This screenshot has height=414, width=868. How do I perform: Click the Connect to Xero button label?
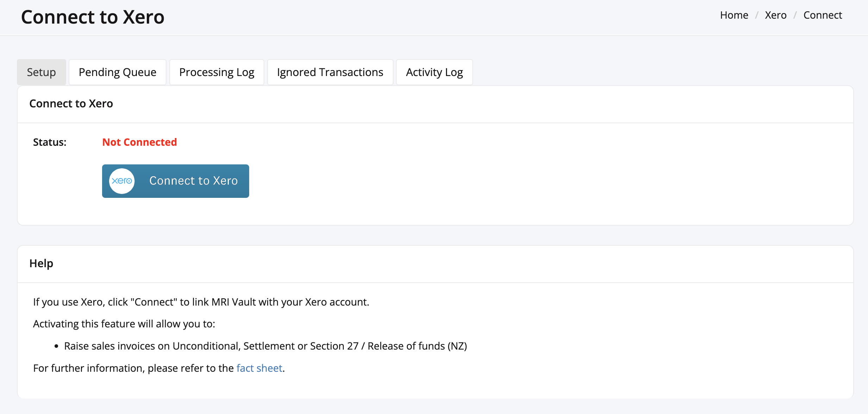[194, 181]
